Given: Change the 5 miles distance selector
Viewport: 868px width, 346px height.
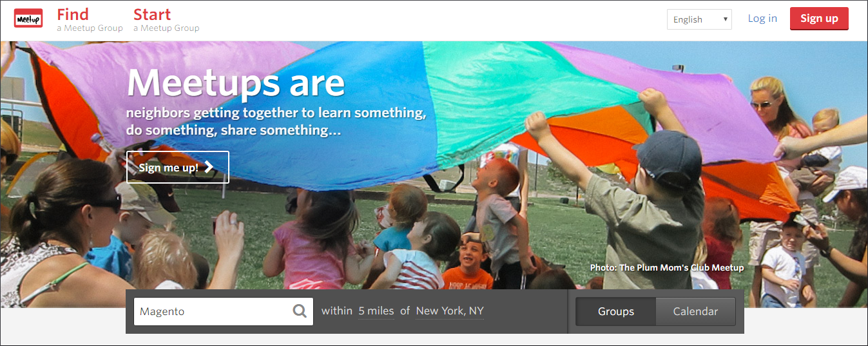Looking at the screenshot, I should [x=376, y=311].
